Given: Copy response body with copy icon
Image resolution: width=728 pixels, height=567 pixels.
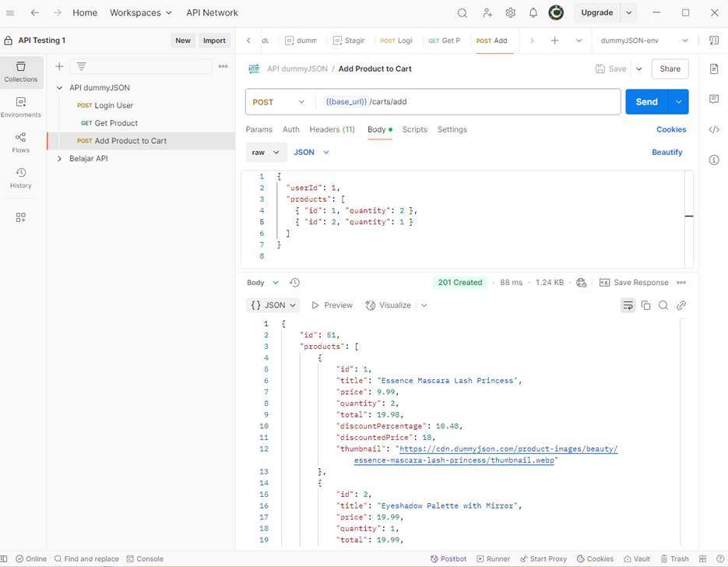Looking at the screenshot, I should [645, 305].
